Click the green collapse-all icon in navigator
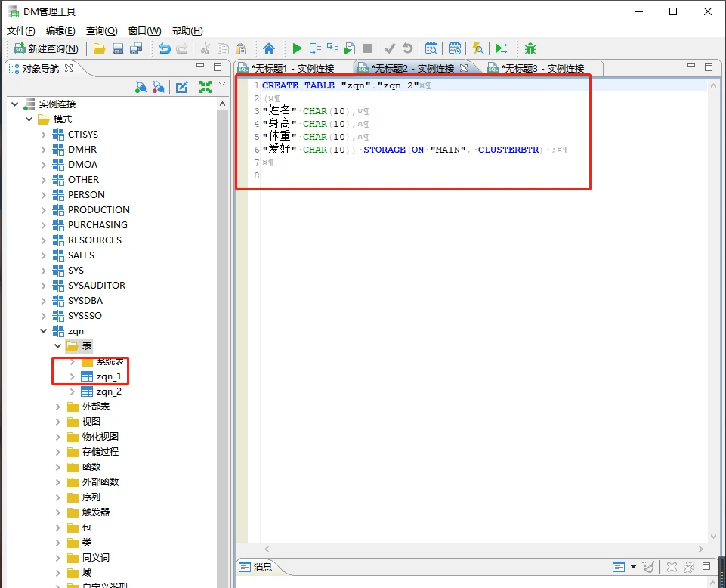This screenshot has width=726, height=588. [x=205, y=87]
